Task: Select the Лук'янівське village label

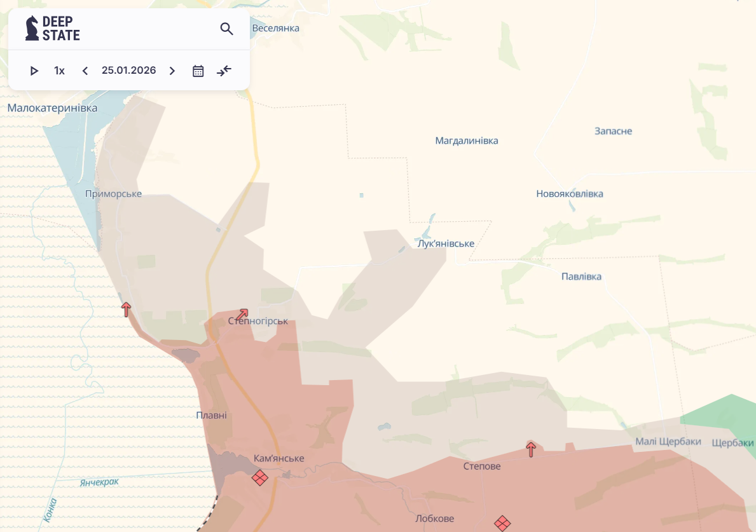Action: pos(445,244)
